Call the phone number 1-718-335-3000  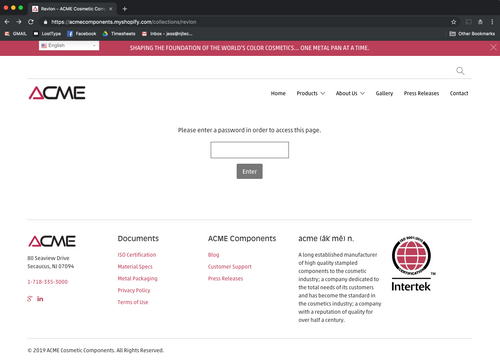(x=48, y=282)
